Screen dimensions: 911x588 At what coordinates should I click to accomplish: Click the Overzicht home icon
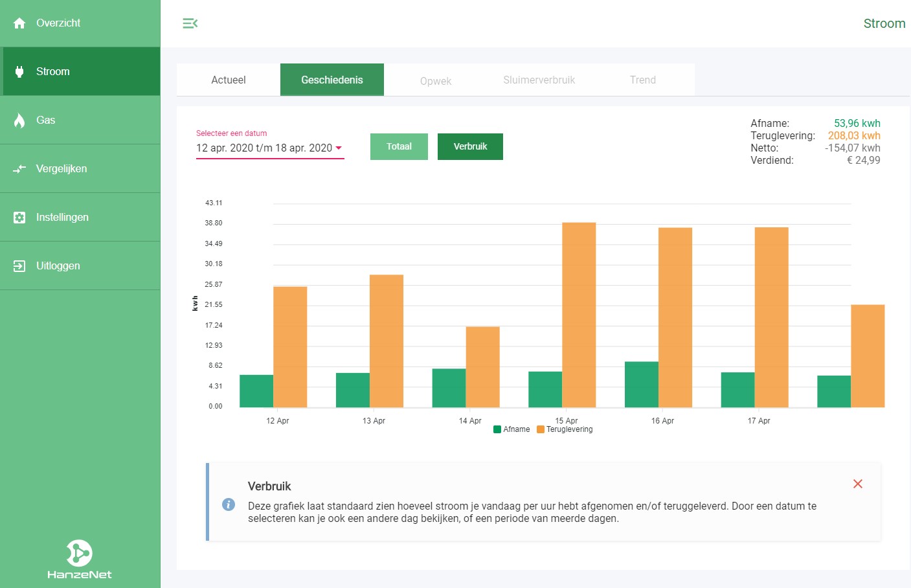19,23
